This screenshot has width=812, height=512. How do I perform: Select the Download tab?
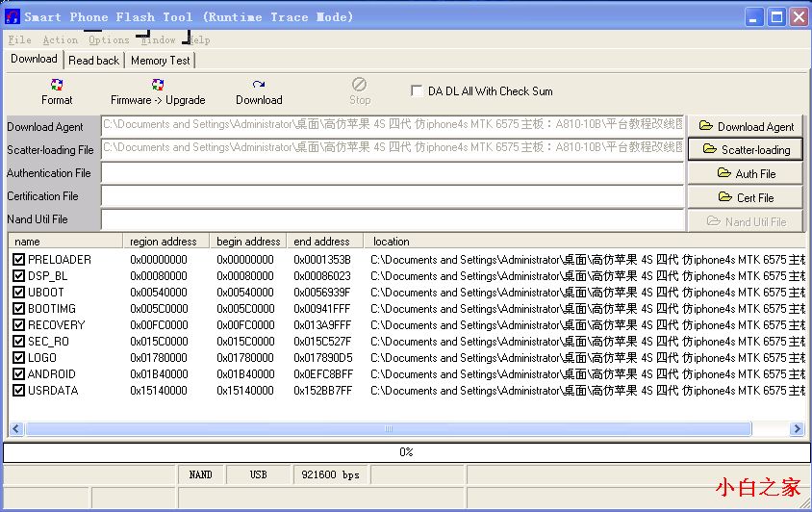click(34, 59)
